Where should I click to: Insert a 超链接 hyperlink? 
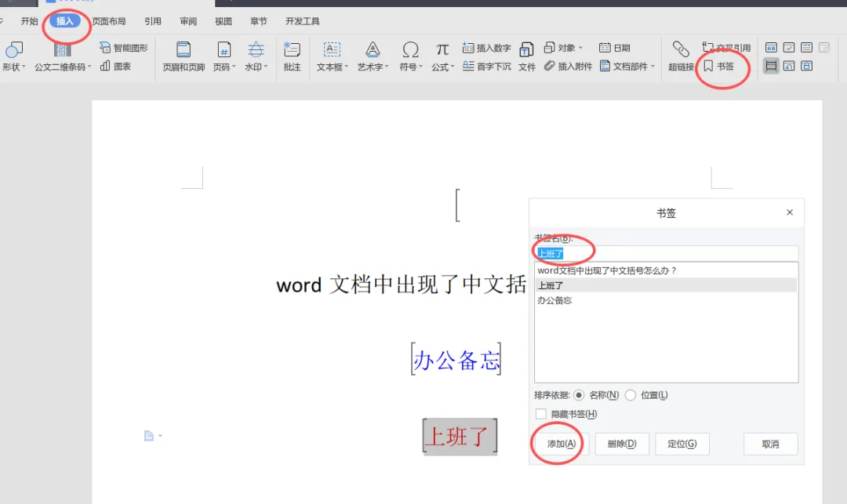[681, 56]
